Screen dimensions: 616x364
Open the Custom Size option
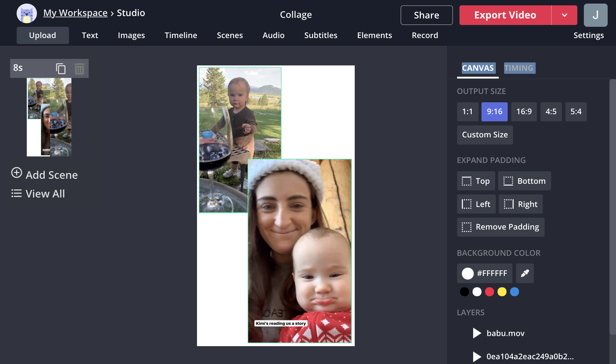485,135
